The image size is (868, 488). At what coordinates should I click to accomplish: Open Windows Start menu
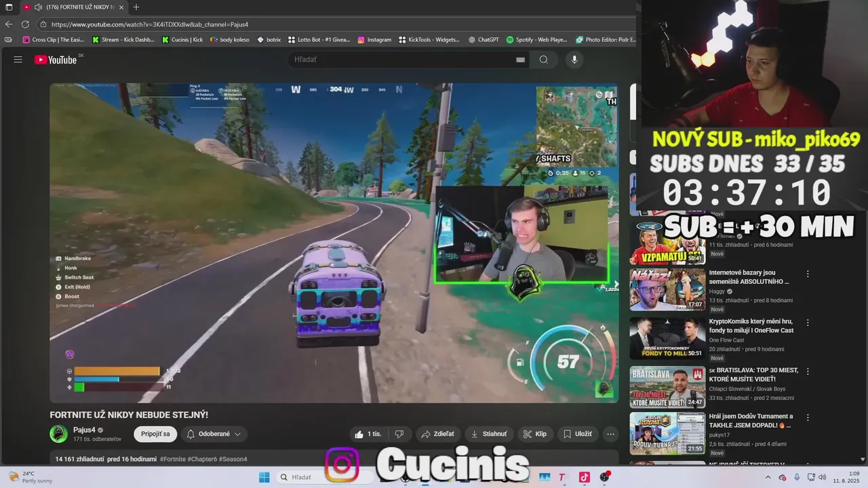(264, 477)
